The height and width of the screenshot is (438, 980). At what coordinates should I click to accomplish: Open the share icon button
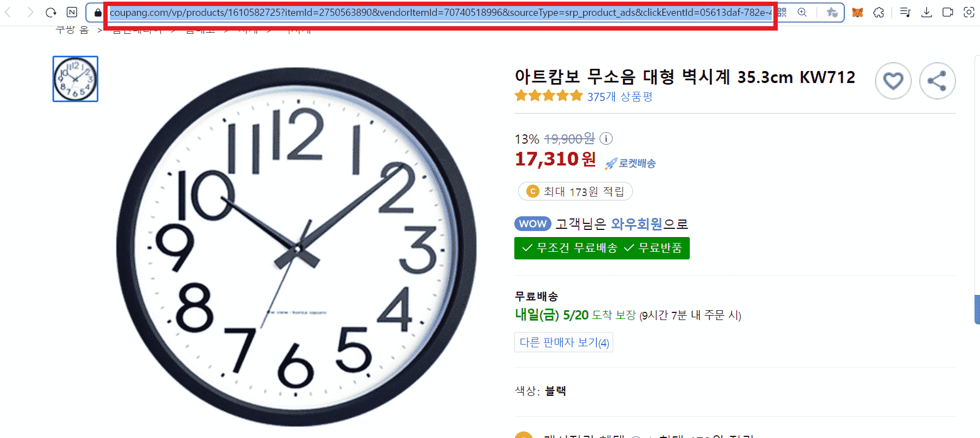tap(937, 81)
